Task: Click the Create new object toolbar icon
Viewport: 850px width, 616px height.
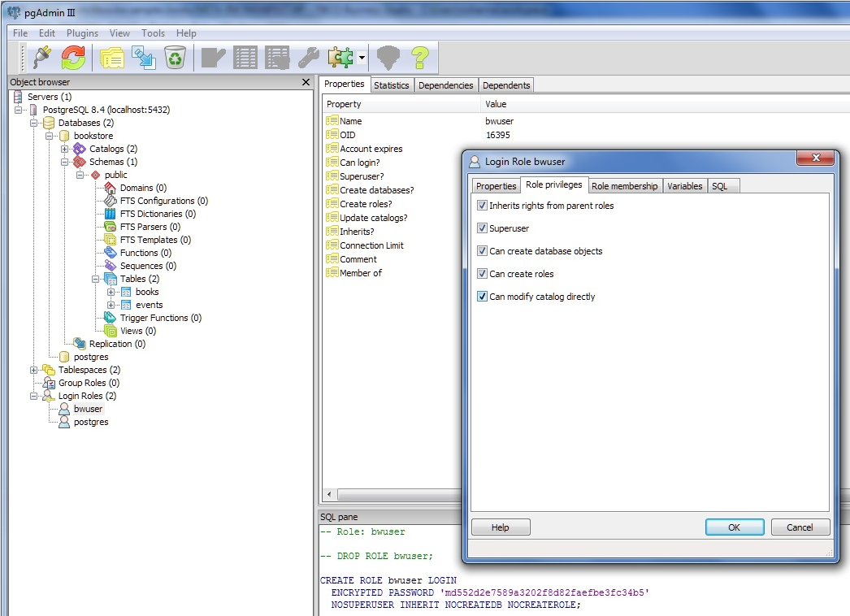Action: 144,58
